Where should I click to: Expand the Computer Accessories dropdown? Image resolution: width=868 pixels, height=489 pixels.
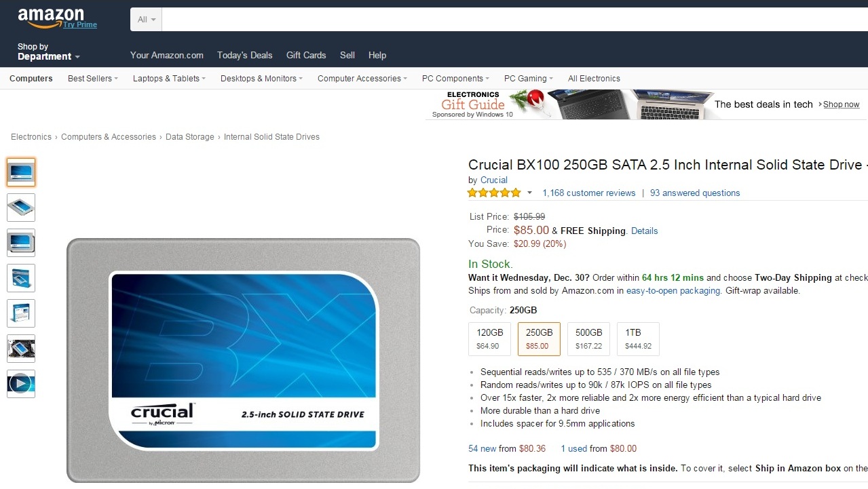click(362, 79)
